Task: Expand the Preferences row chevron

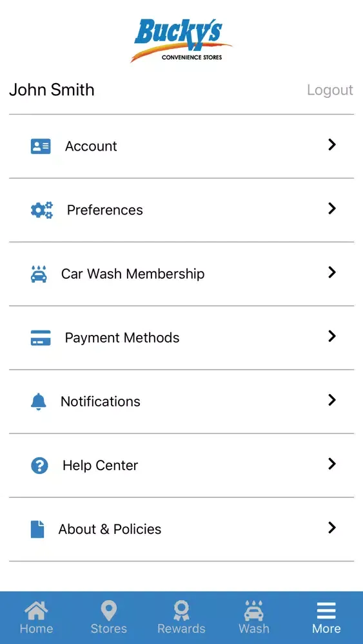Action: (x=332, y=209)
